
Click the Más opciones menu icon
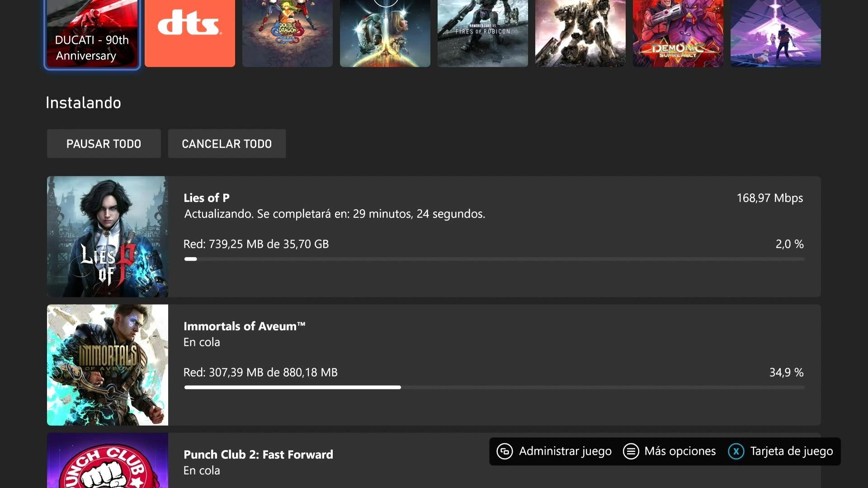click(x=631, y=451)
